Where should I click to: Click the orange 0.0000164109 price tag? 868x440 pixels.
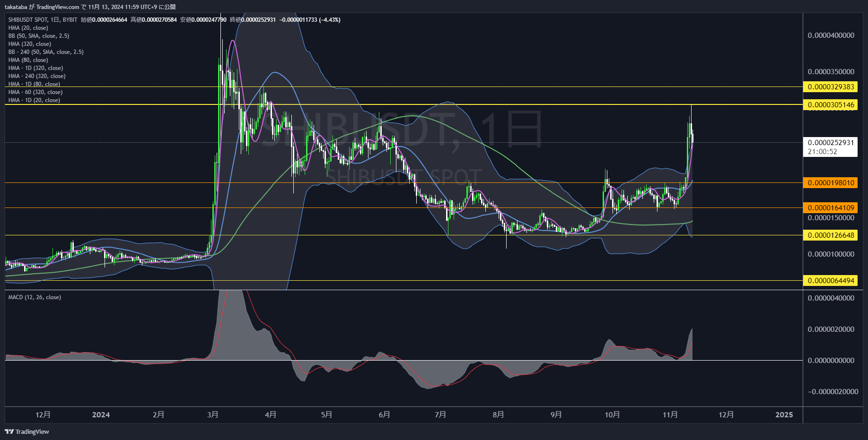point(830,208)
